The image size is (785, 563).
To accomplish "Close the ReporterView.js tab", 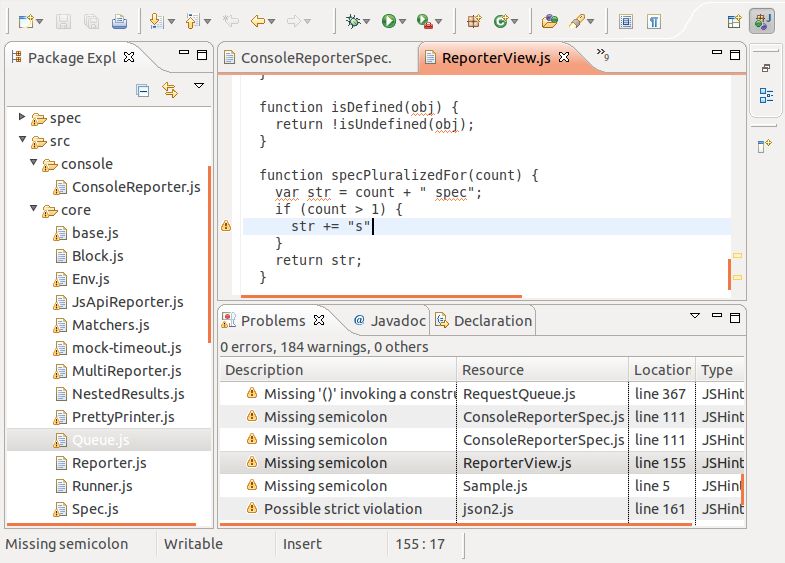I will (x=564, y=57).
